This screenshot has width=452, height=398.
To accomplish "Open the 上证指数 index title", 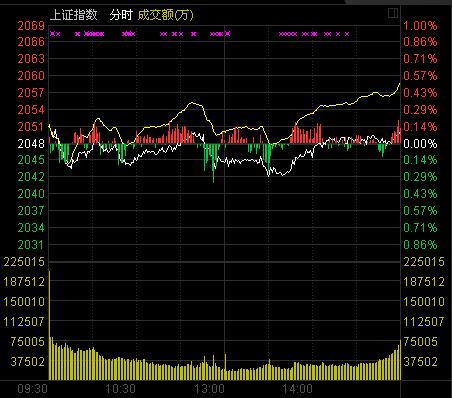I will (x=74, y=15).
